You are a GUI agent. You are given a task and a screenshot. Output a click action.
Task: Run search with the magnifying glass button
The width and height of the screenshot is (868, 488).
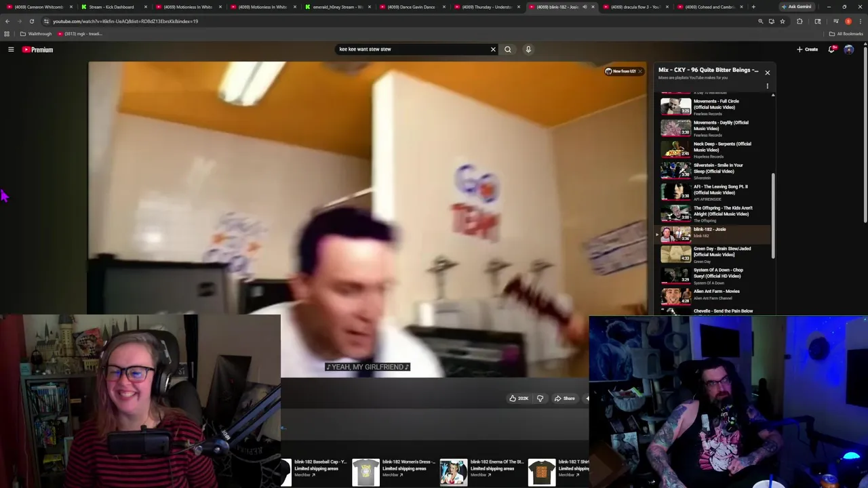click(507, 49)
